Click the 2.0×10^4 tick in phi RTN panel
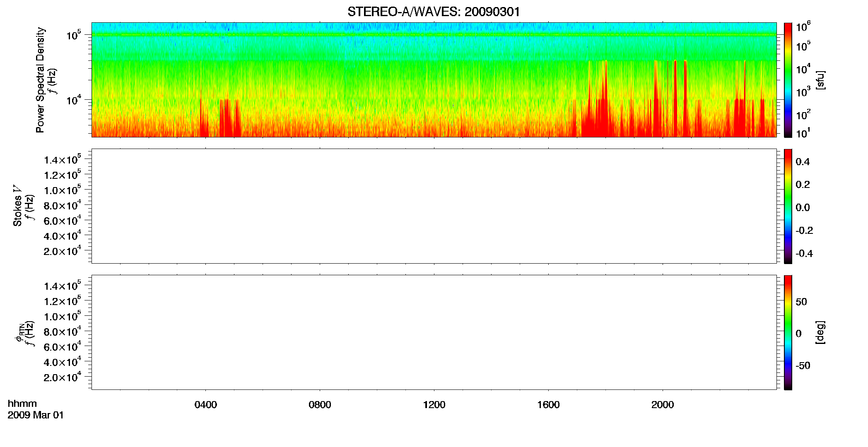Image resolution: width=868 pixels, height=447 pixels. point(62,377)
